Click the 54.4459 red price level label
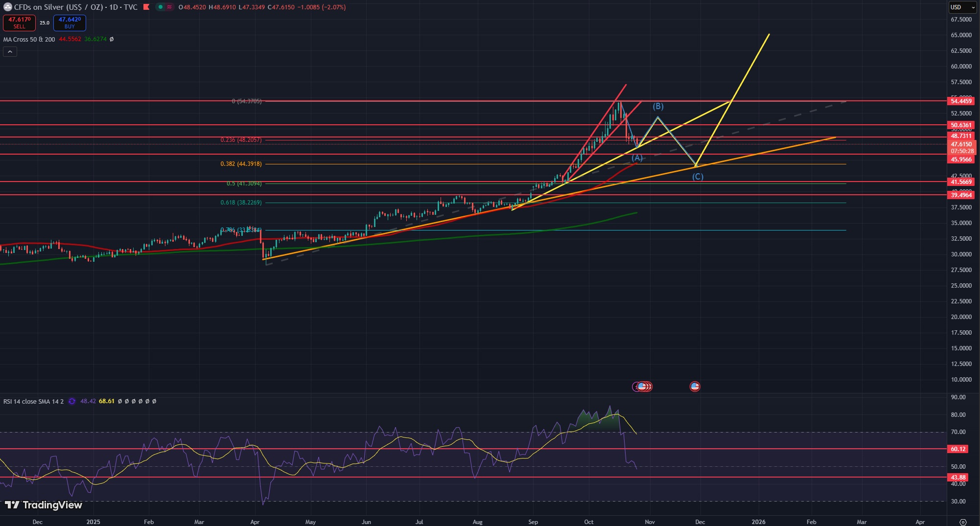The image size is (980, 526). [961, 101]
